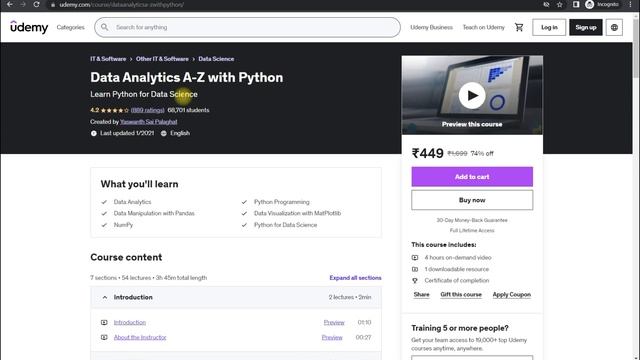Click the on-demand video icon in course includes
This screenshot has height=360, width=640.
tap(415, 258)
